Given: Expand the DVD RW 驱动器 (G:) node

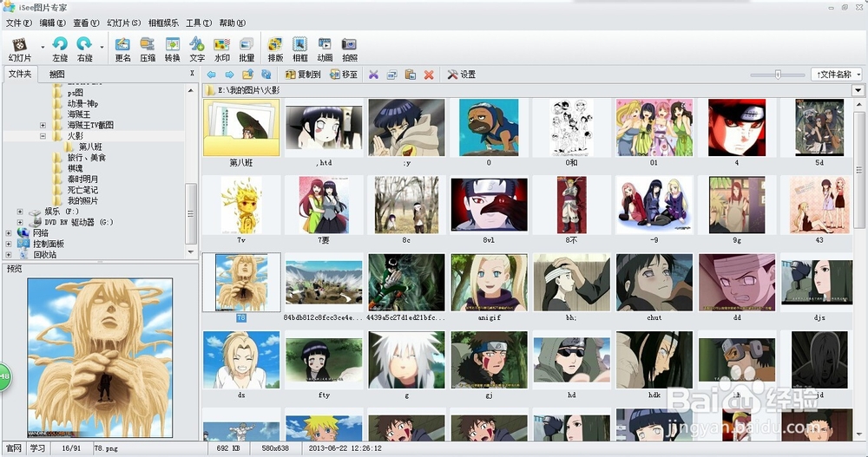Looking at the screenshot, I should click(20, 222).
